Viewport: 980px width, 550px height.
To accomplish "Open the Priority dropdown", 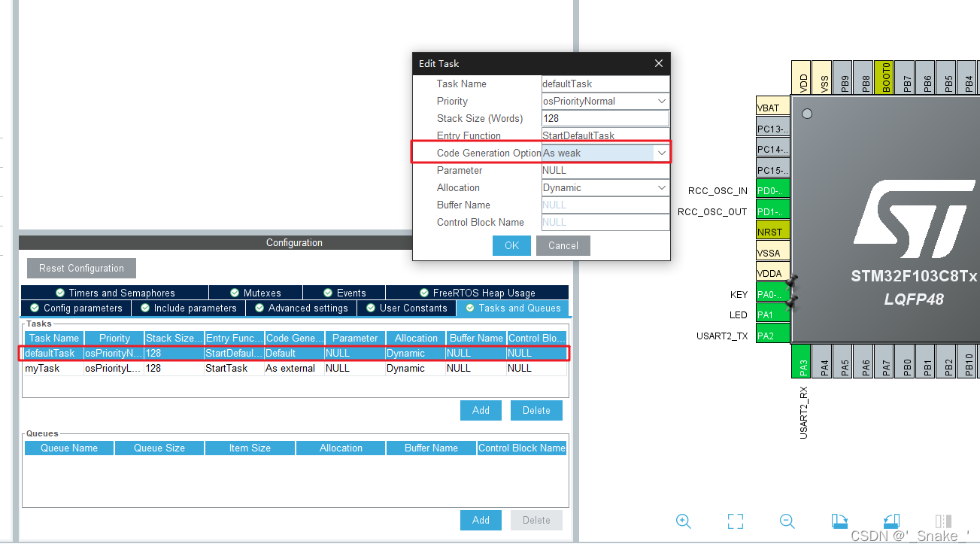I will pyautogui.click(x=660, y=101).
